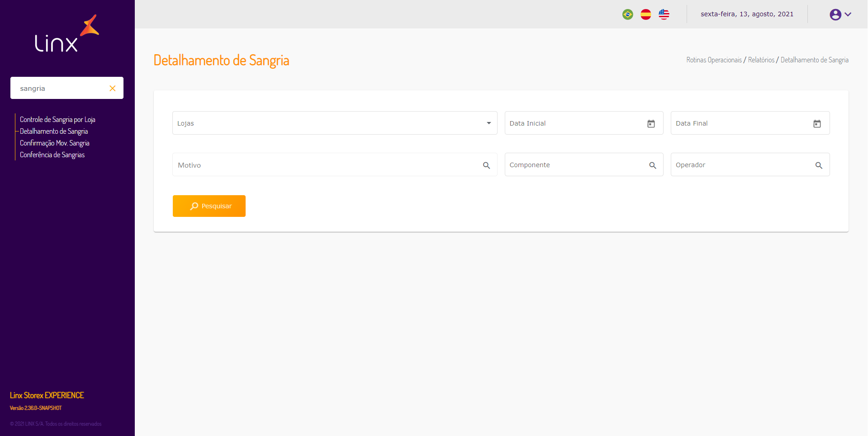Image resolution: width=868 pixels, height=436 pixels.
Task: Select the Spanish flag language
Action: (645, 14)
